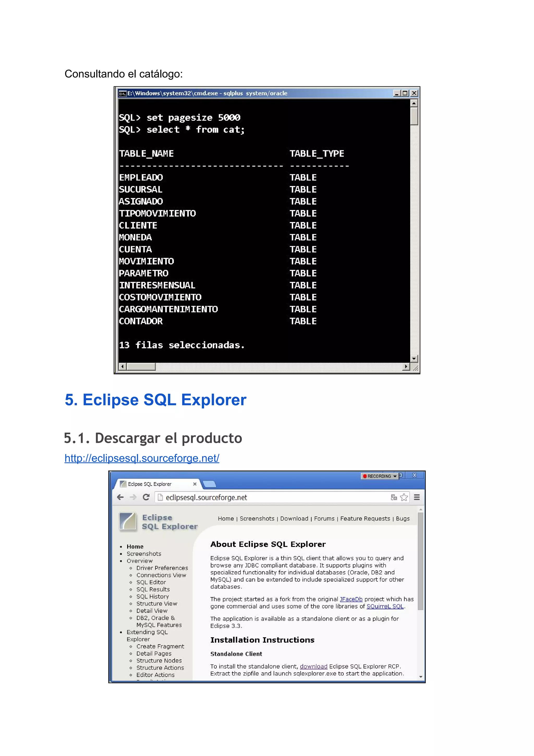Click cmd scrollbar down arrow
This screenshot has height=756, width=534.
[414, 359]
